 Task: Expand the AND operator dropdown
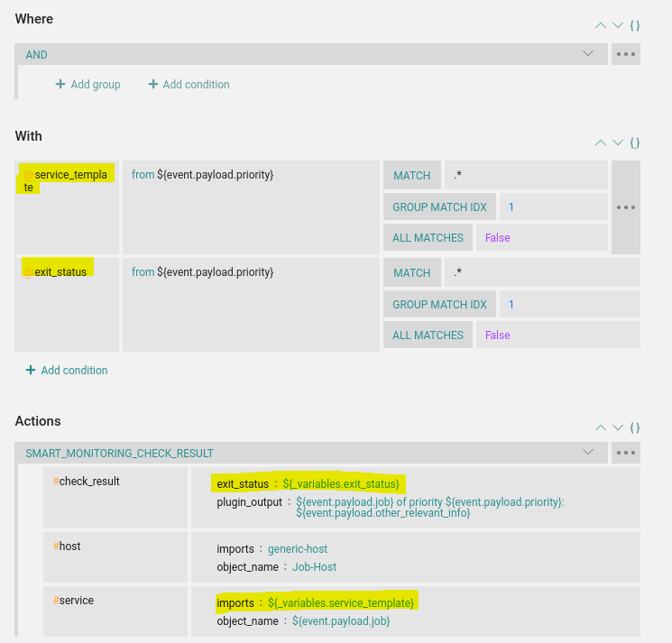click(x=588, y=54)
